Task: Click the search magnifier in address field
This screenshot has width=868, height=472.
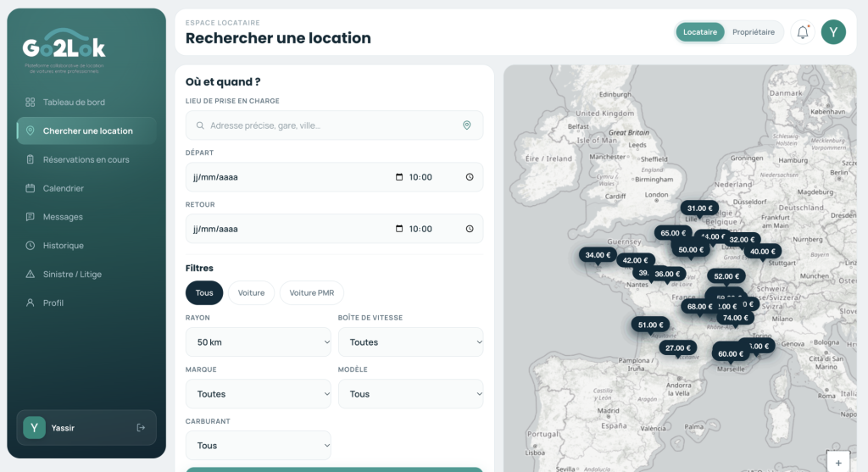Action: pyautogui.click(x=200, y=125)
